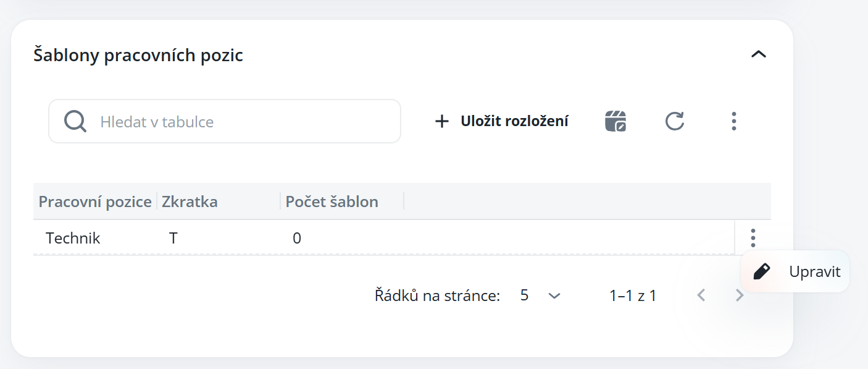Select the Technik row cell
The image size is (868, 369).
pos(73,238)
